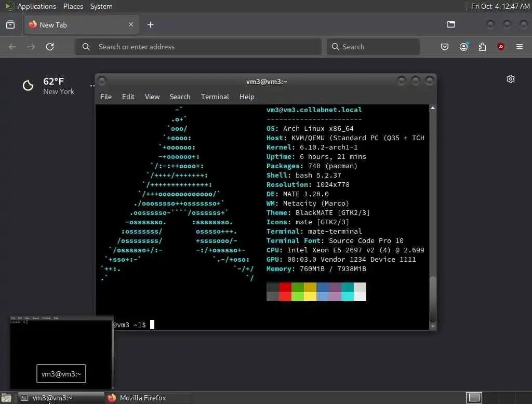Screen dimensions: 532x404
Task: Open Pocket save icon in Firefox toolbar
Action: pos(445,47)
